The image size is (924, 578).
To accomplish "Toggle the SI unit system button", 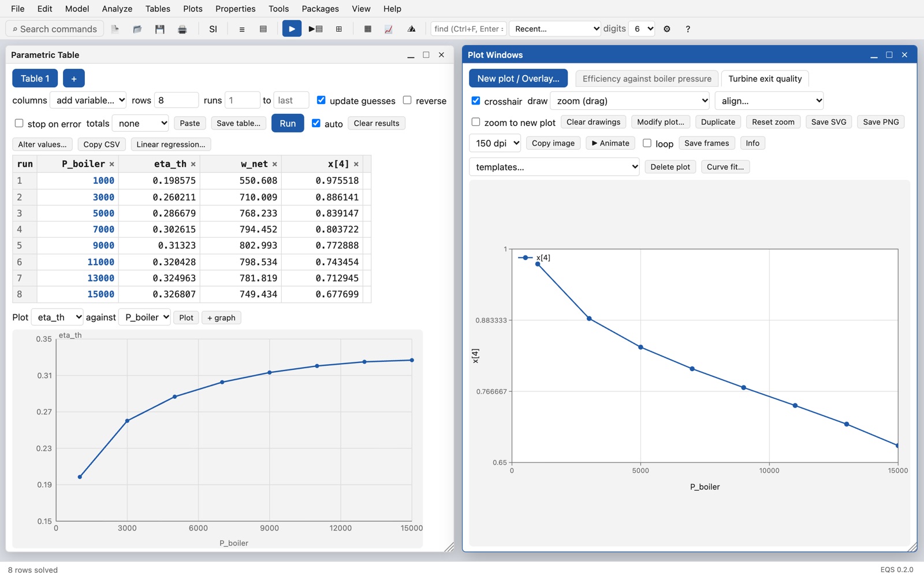I will [x=213, y=29].
